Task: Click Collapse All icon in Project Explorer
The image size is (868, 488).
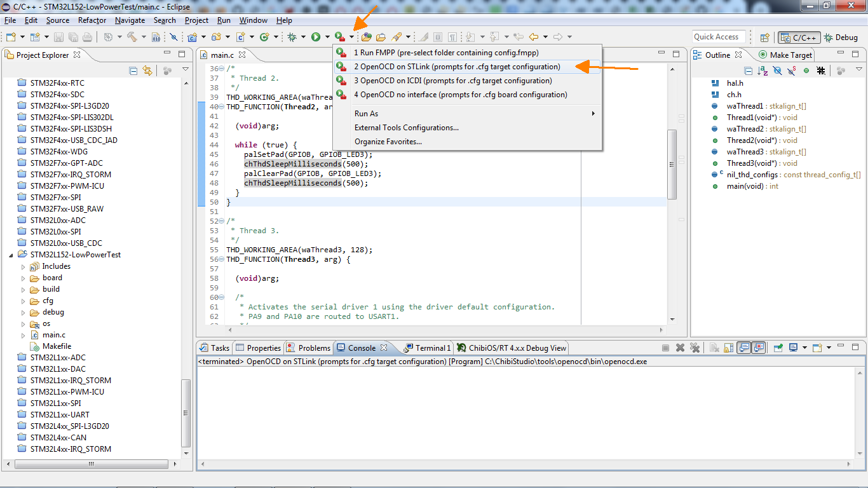Action: coord(133,71)
